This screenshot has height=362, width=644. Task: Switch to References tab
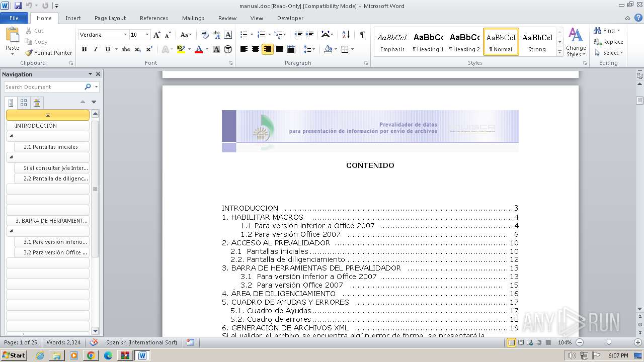click(x=154, y=18)
